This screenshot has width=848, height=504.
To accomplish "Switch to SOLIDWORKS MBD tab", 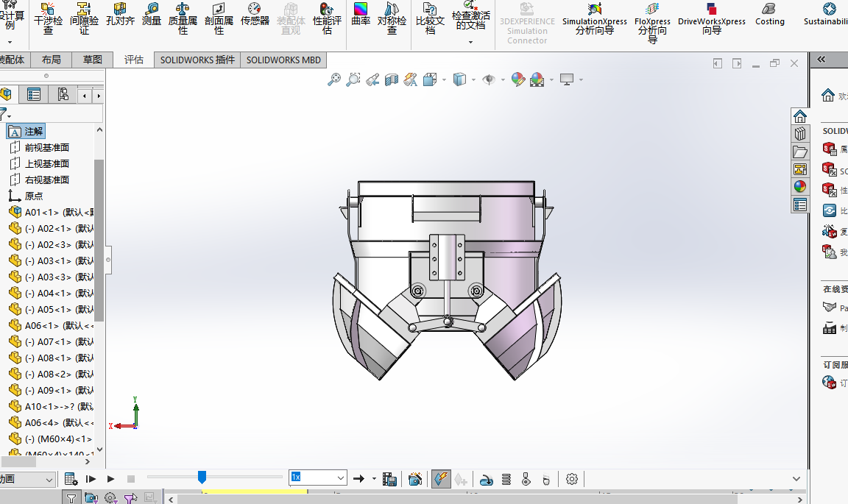I will tap(283, 60).
